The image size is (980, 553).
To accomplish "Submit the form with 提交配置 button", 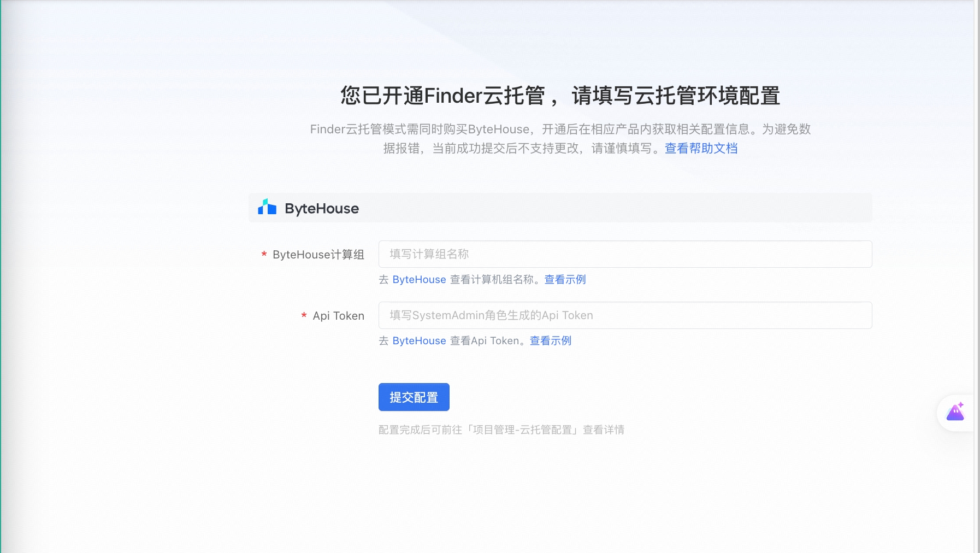I will coord(414,397).
